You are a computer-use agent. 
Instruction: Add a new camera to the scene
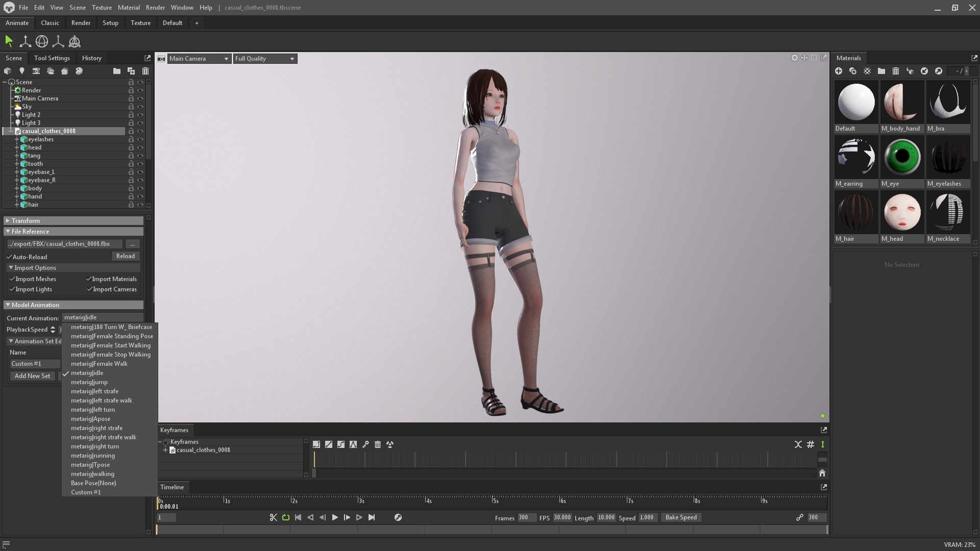point(36,71)
